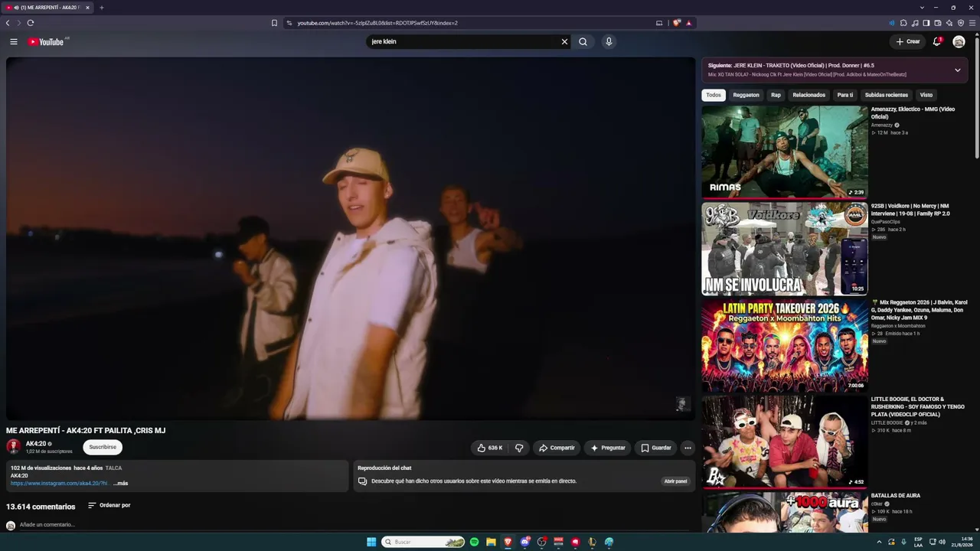Reload the page in the browser
The height and width of the screenshot is (551, 980).
tap(31, 23)
